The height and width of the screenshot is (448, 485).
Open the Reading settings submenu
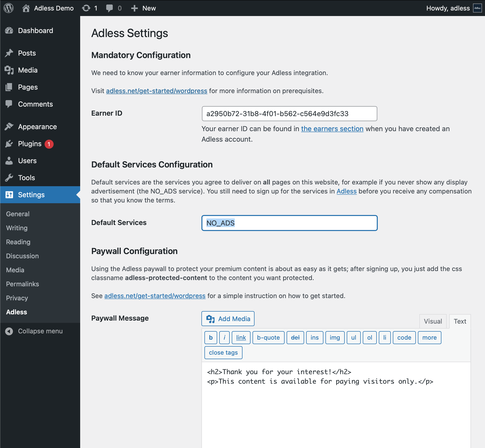pyautogui.click(x=18, y=242)
